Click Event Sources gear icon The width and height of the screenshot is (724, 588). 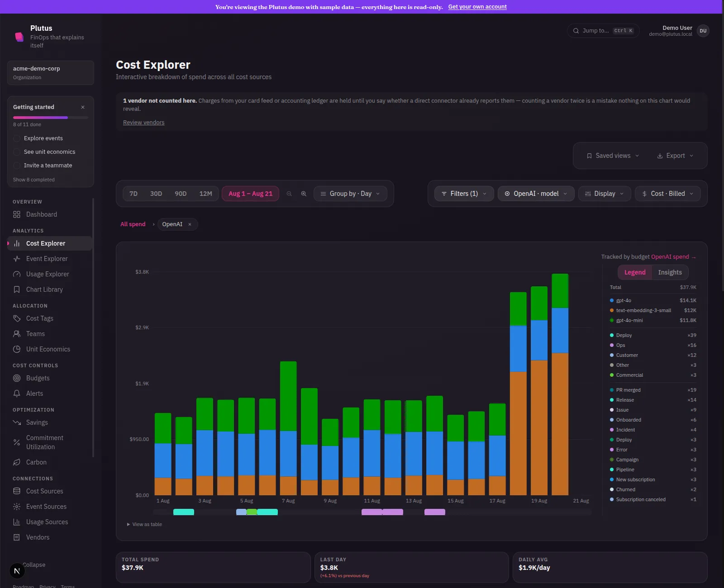point(17,507)
